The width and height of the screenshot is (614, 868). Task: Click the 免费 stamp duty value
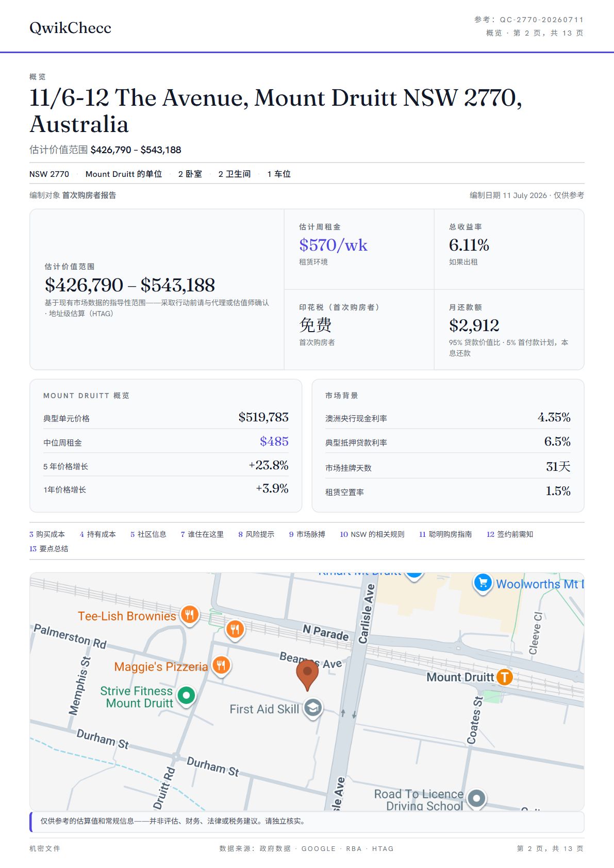click(316, 325)
